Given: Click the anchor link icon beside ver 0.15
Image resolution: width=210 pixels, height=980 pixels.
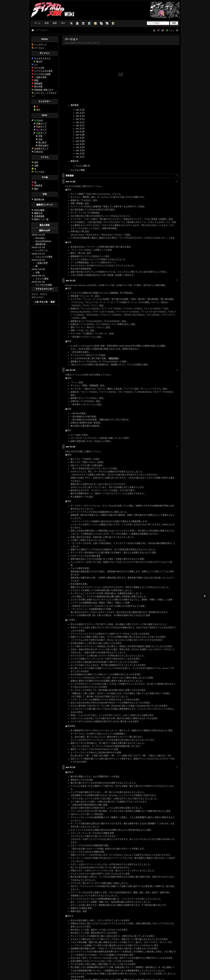Looking at the screenshot, I should click(x=176, y=280).
